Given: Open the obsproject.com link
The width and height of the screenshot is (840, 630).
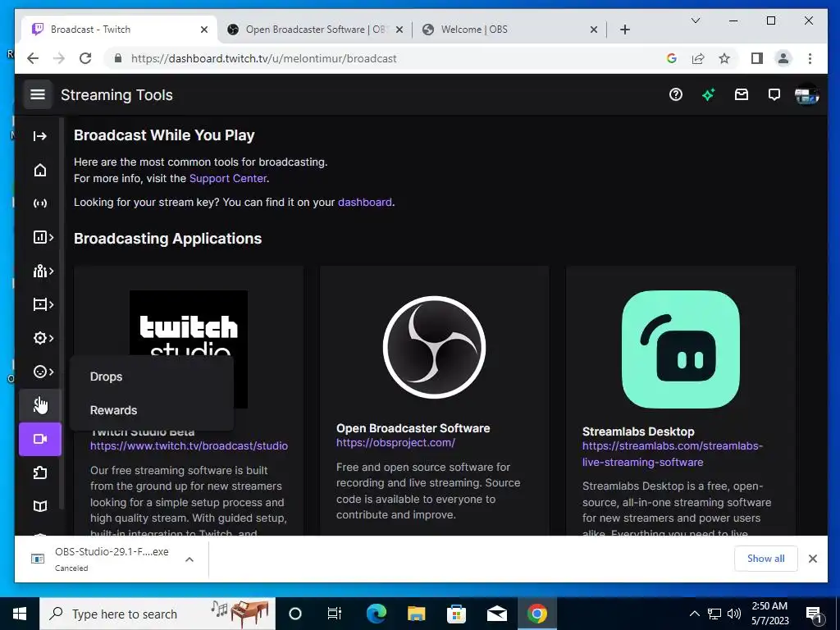Looking at the screenshot, I should point(396,442).
